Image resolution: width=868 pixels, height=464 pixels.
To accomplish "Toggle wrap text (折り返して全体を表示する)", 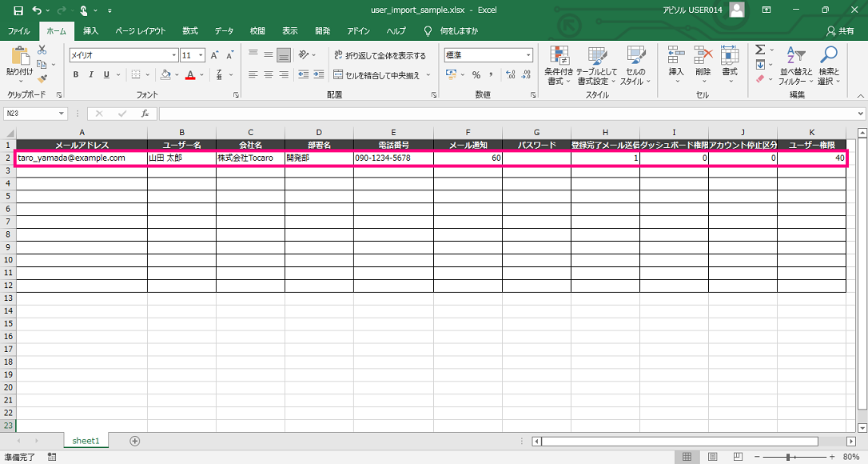I will tap(380, 55).
